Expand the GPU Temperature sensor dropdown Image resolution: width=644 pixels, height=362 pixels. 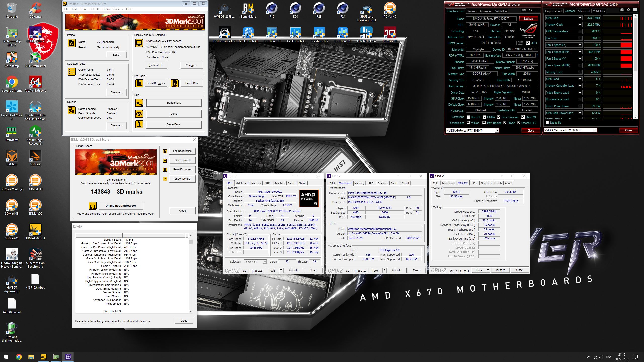[580, 31]
